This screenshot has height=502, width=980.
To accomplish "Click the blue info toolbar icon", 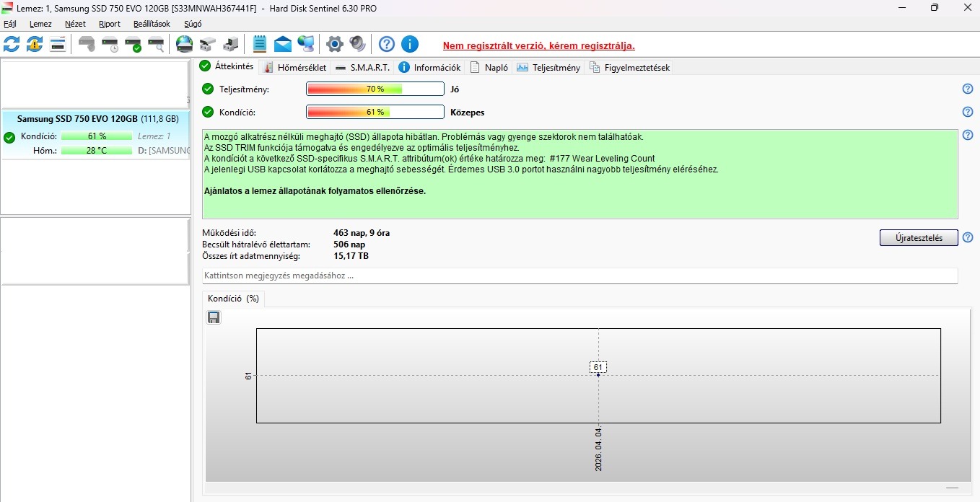I will 410,44.
